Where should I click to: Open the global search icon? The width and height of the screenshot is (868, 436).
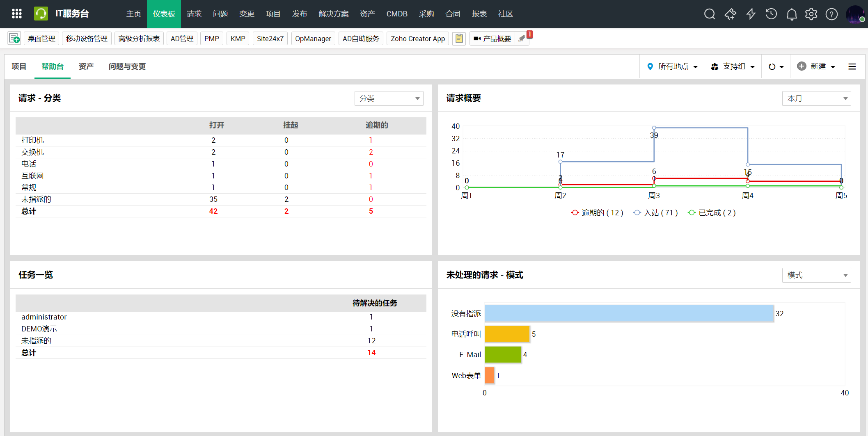(x=710, y=14)
